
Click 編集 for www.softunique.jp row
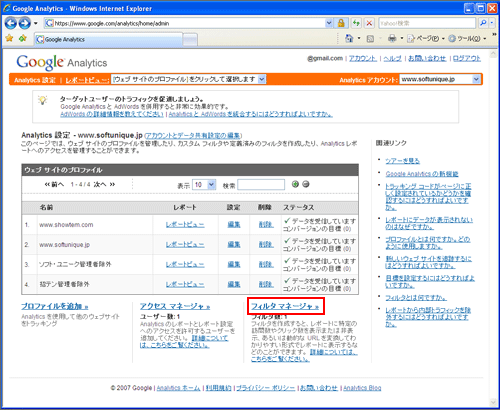click(234, 245)
